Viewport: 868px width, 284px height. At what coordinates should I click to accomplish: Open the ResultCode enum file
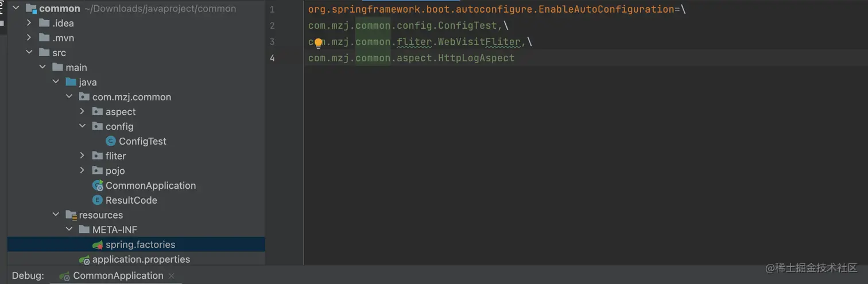click(x=131, y=200)
